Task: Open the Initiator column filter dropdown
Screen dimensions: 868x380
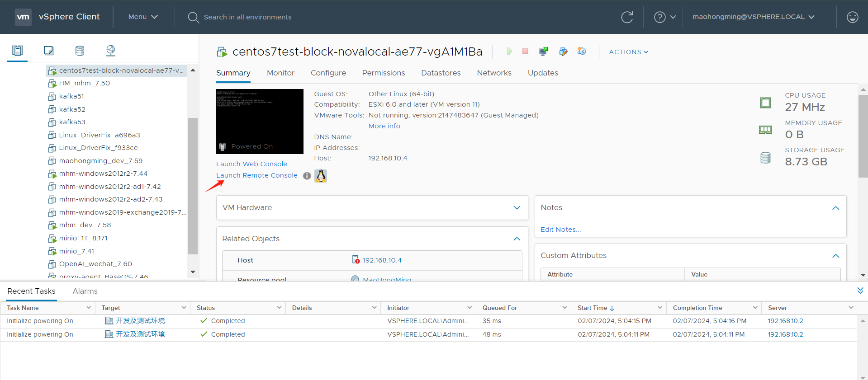Action: point(470,308)
